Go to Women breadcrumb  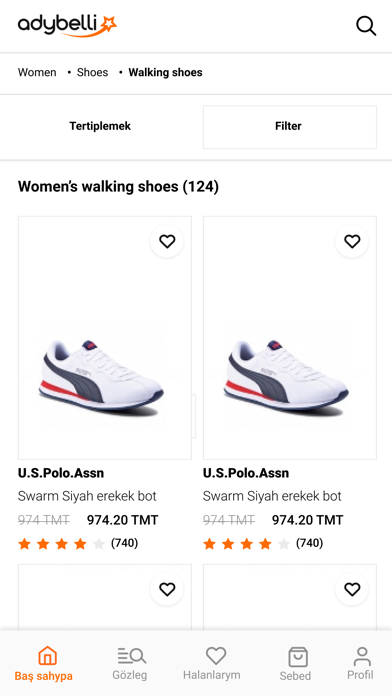point(37,72)
